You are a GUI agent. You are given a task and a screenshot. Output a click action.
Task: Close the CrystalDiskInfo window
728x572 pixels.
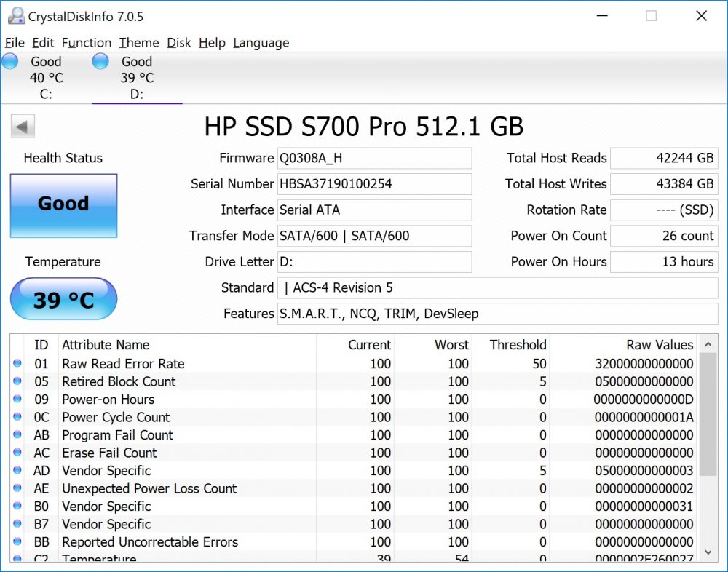tap(702, 16)
